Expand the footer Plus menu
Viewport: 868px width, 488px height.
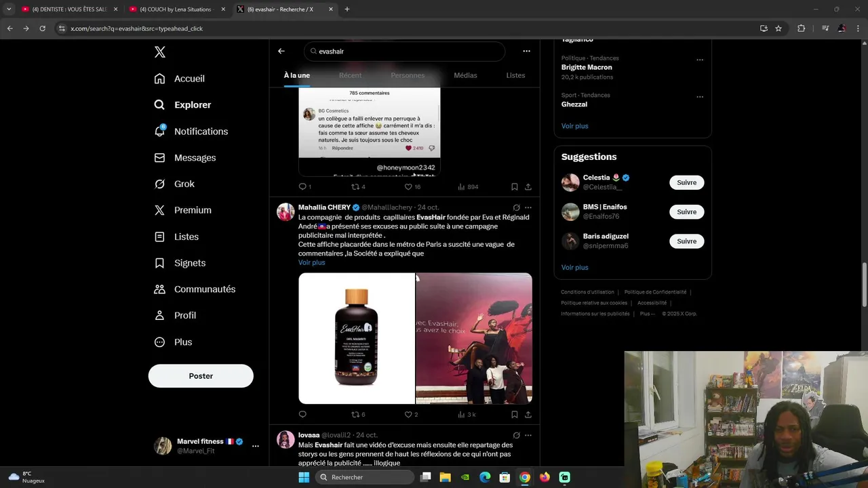click(647, 314)
